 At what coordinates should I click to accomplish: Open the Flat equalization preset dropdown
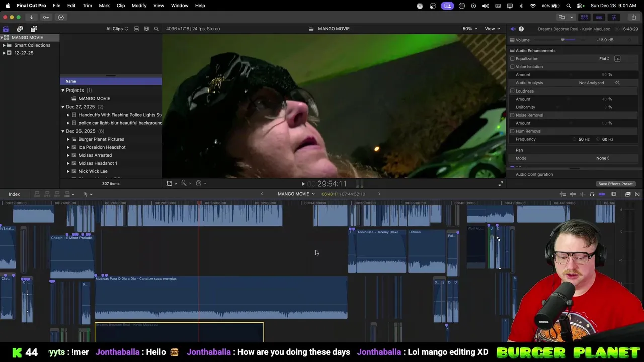coord(604,59)
